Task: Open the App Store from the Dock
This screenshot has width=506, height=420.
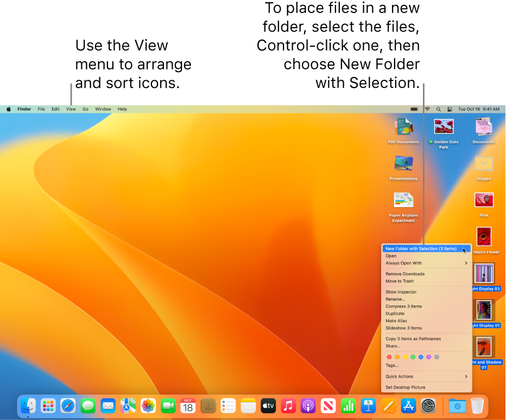Action: tap(408, 406)
